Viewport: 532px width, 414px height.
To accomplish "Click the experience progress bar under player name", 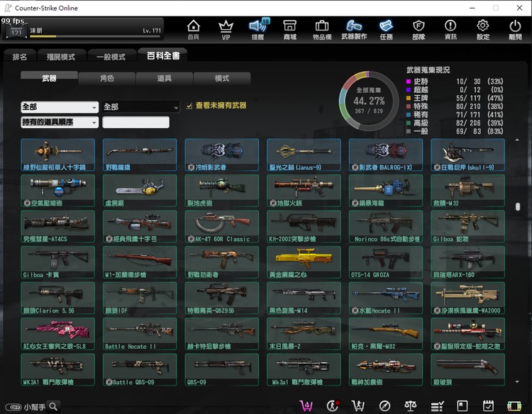I will point(95,36).
